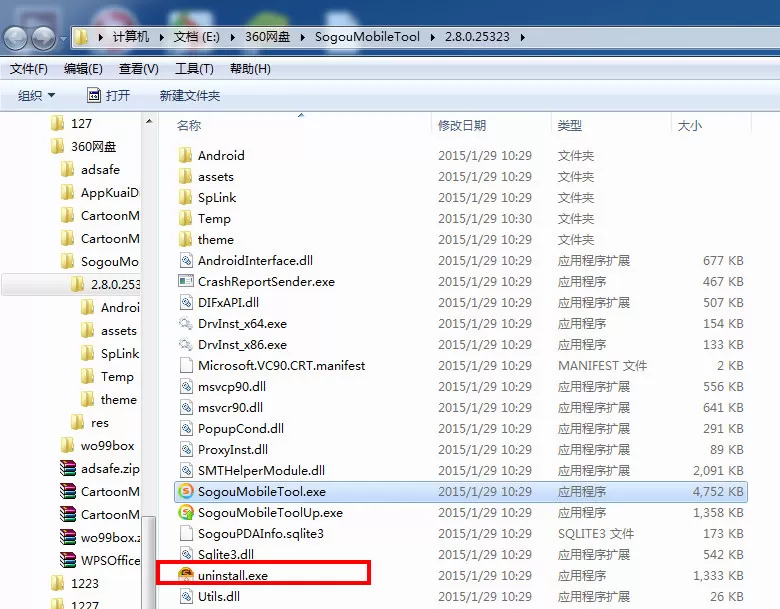
Task: Click the msvcr90.dll file icon
Action: pos(186,407)
